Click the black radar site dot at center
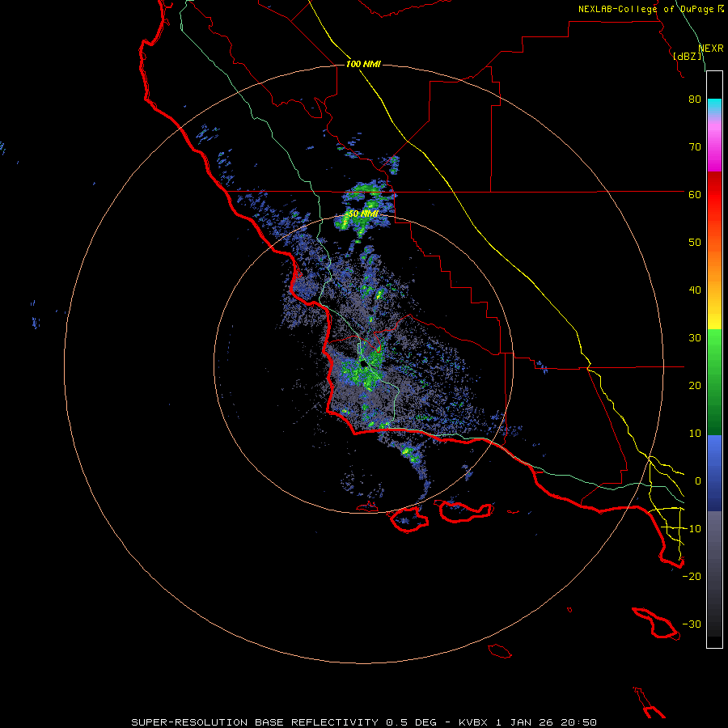The width and height of the screenshot is (728, 728). pyautogui.click(x=363, y=363)
